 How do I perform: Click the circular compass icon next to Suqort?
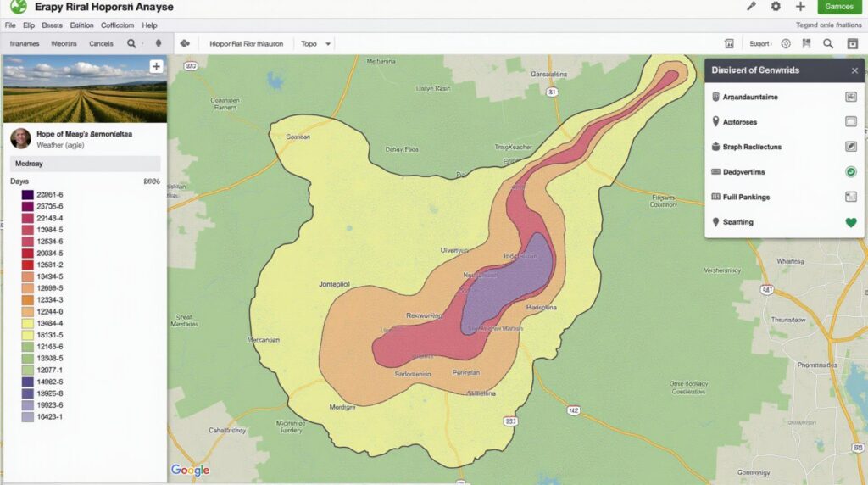tap(786, 43)
